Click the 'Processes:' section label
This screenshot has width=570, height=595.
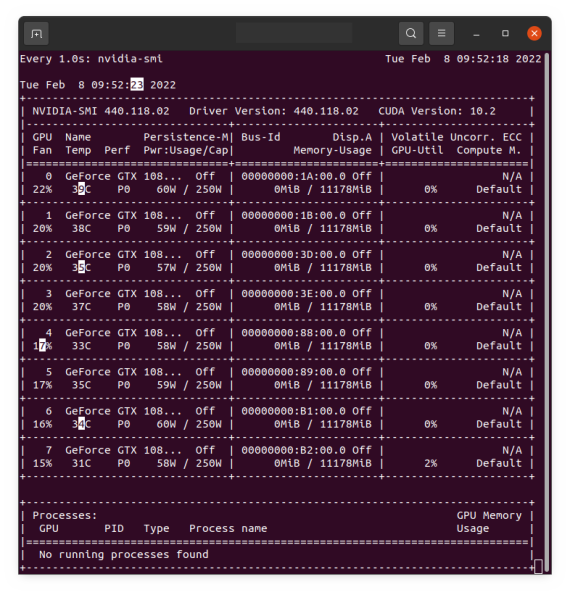[x=65, y=515]
